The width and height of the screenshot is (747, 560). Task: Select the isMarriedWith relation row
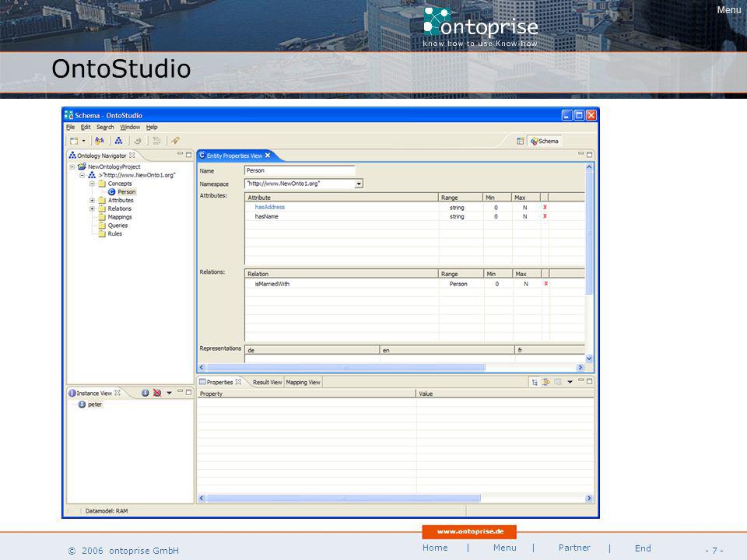click(x=415, y=284)
